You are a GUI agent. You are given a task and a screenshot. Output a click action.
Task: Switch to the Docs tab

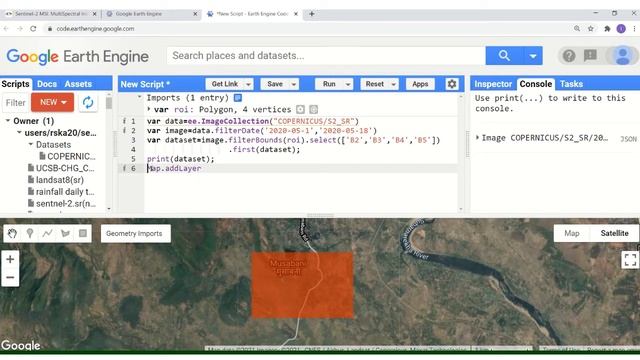coord(47,84)
